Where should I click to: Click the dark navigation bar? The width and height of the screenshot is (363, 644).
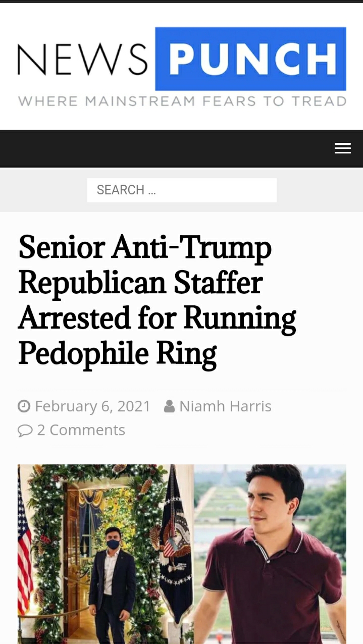[x=167, y=148]
